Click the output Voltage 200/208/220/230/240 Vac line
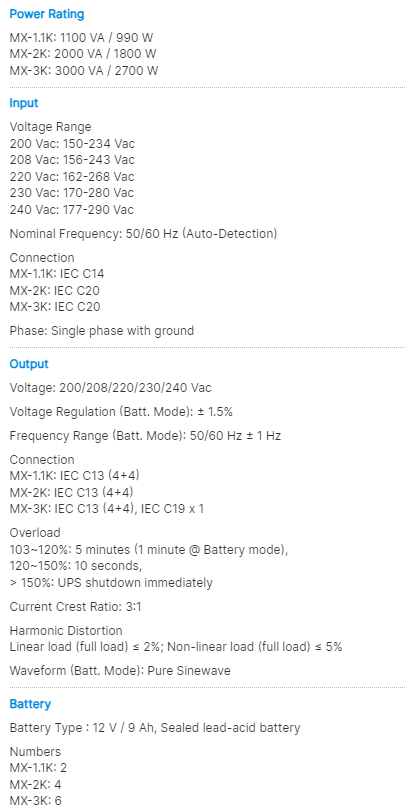 coord(110,388)
